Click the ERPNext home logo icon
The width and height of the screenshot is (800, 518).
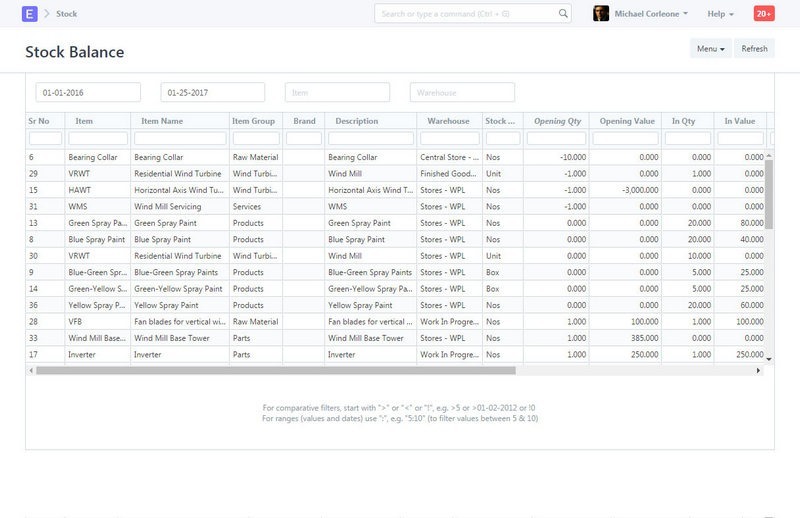pyautogui.click(x=29, y=14)
